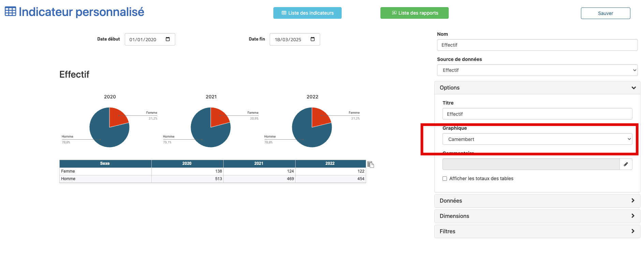Image resolution: width=644 pixels, height=268 pixels.
Task: Click the Nom input field
Action: 537,45
